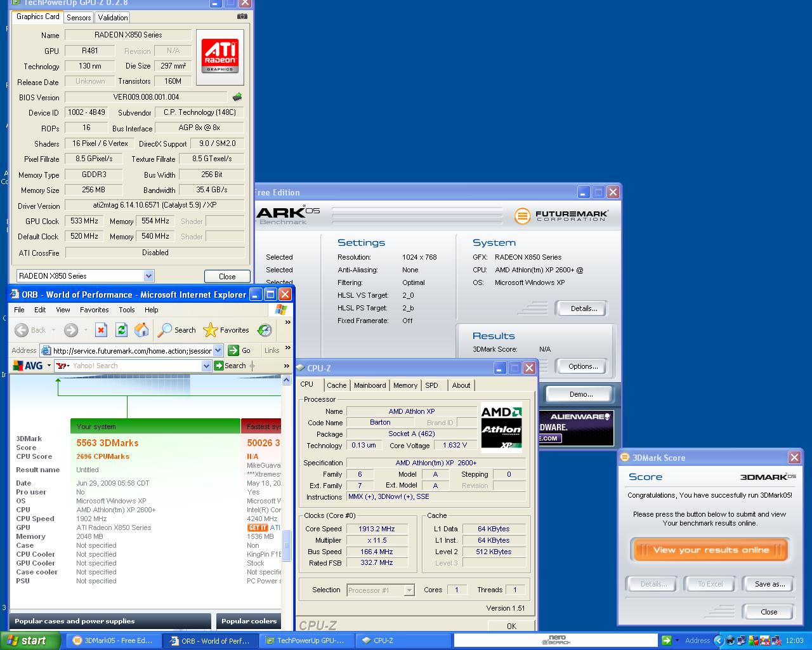The height and width of the screenshot is (650, 812).
Task: Open CPU-Z Processor #1 selection dropdown
Action: coord(409,590)
